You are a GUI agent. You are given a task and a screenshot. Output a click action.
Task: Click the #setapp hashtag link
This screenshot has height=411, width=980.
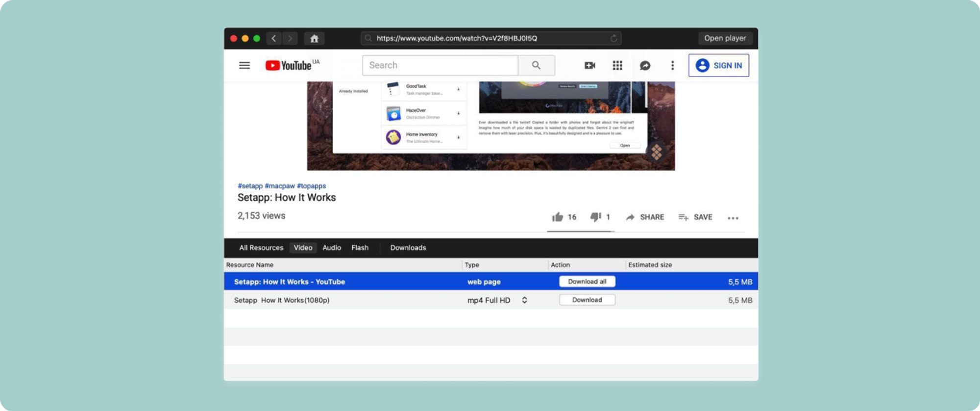coord(250,186)
